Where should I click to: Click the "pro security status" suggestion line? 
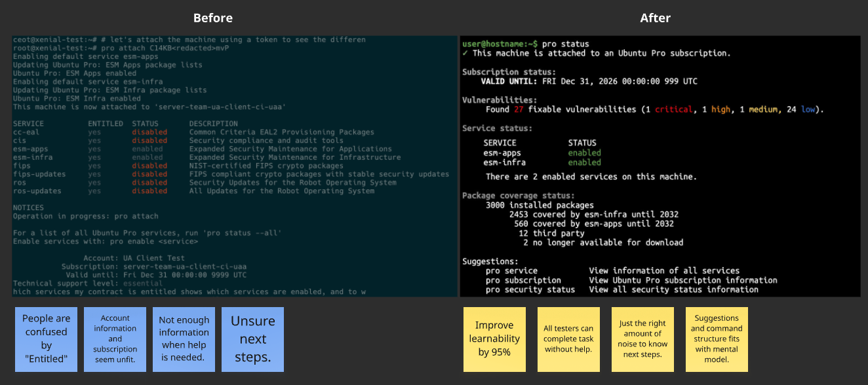tap(622, 289)
